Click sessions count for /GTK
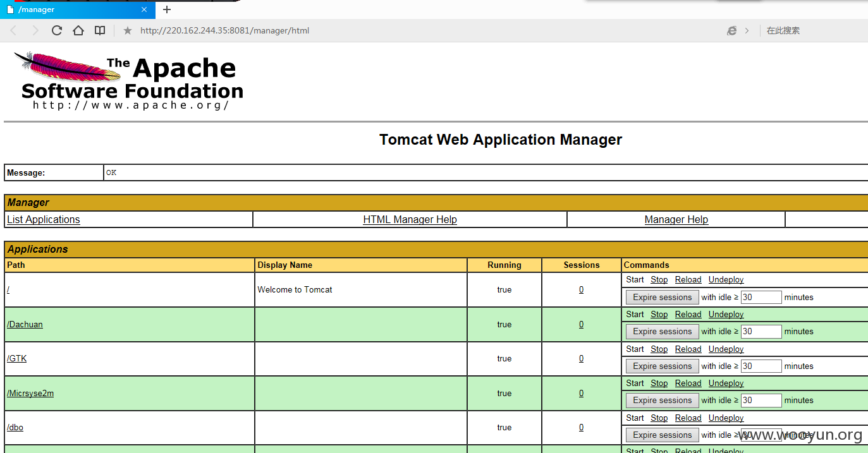This screenshot has width=868, height=453. 581,358
